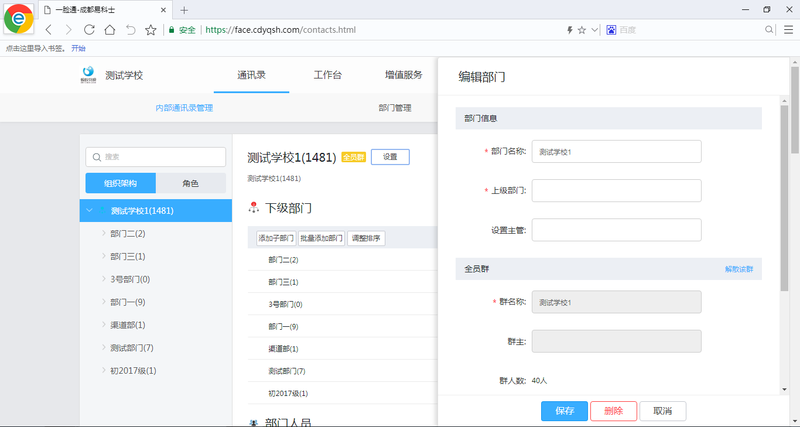Image resolution: width=800 pixels, height=427 pixels.
Task: Open the 工作台 navigation tab
Action: [328, 75]
